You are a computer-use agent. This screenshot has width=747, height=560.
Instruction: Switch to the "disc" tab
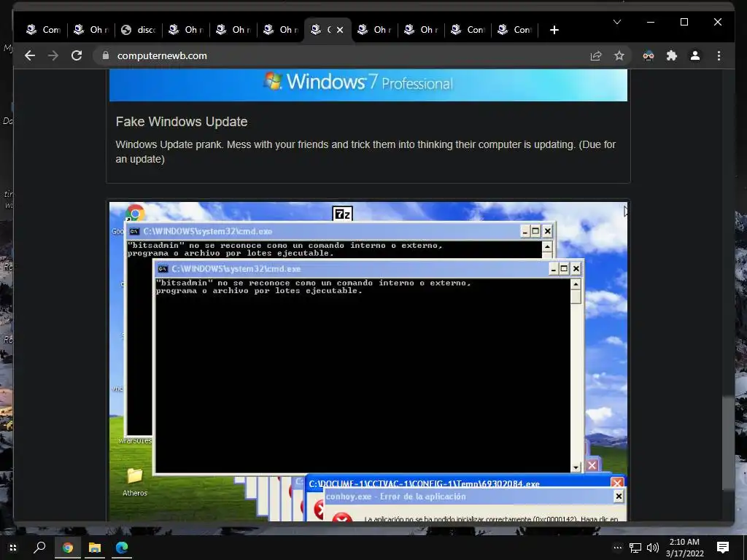click(138, 30)
